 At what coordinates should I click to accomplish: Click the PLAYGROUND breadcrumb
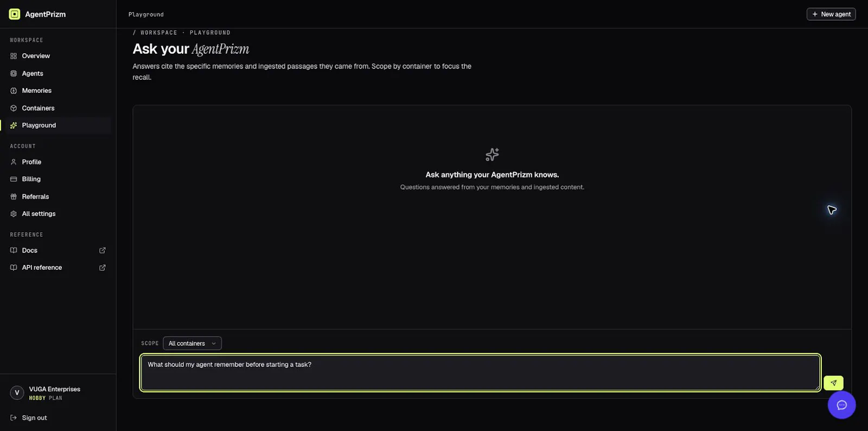210,33
